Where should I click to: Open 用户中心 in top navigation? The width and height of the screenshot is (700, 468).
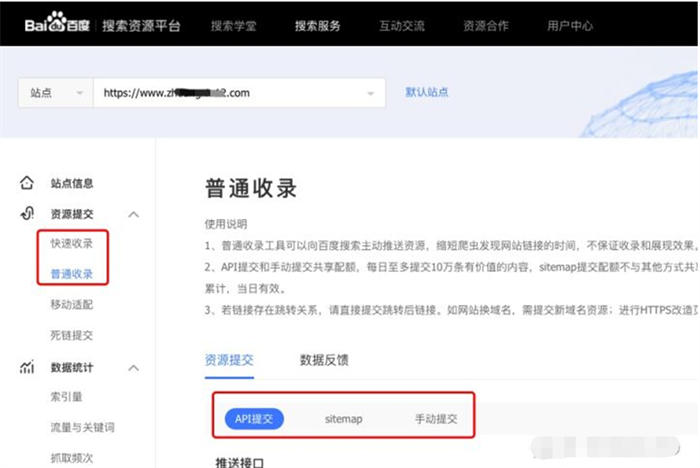coord(570,25)
